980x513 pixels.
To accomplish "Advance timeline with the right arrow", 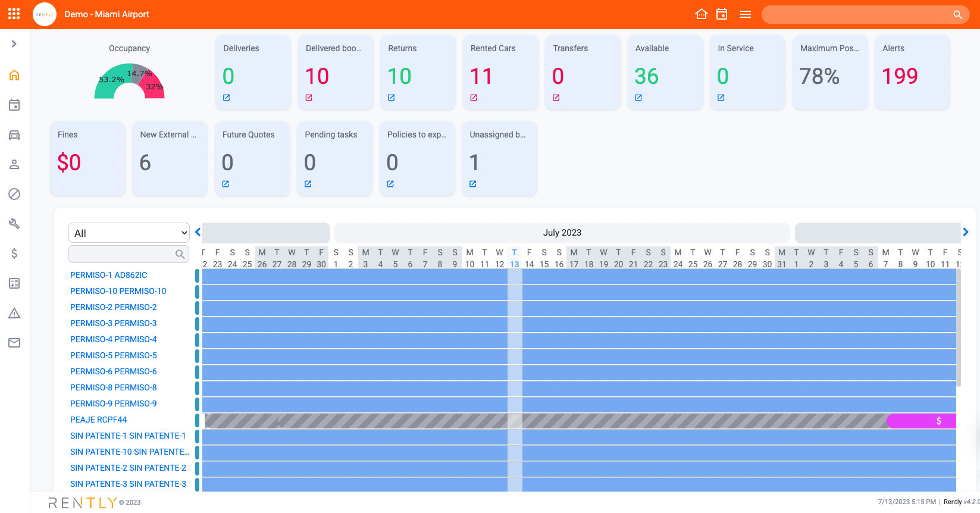I will click(x=965, y=232).
